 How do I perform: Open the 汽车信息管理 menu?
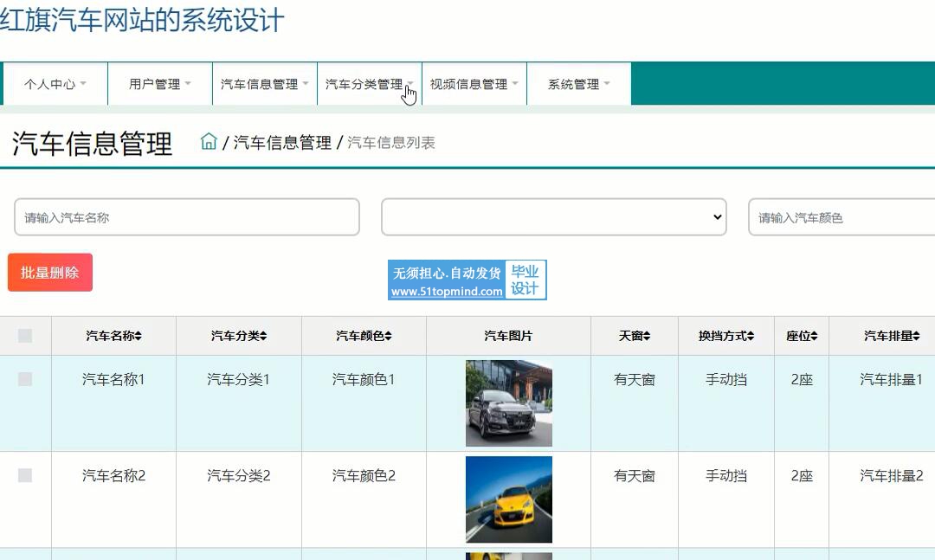click(265, 84)
